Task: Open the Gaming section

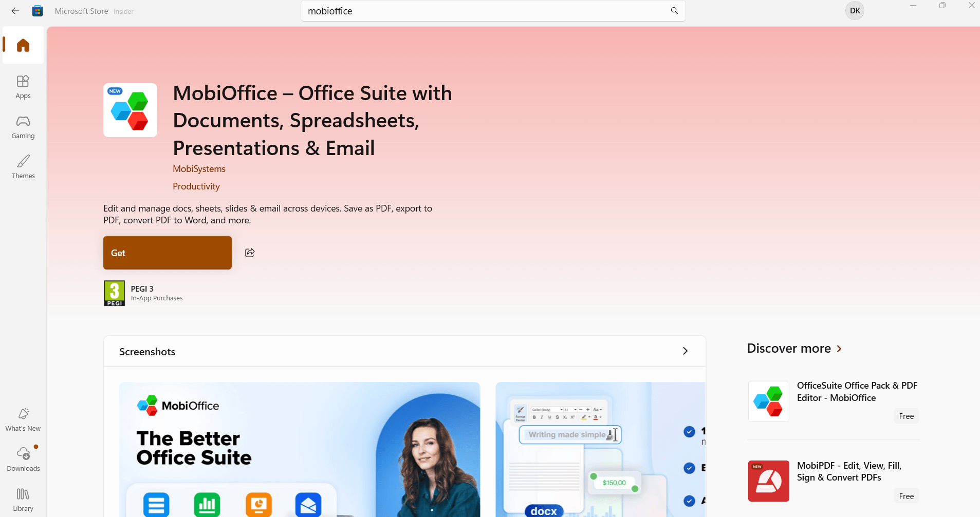Action: (23, 127)
